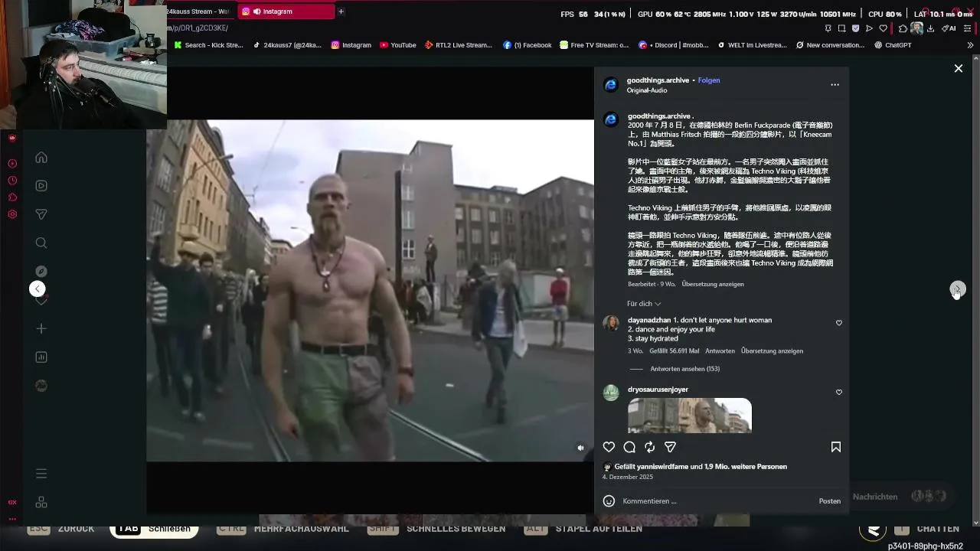
Task: Open browser extensions toolbar icon
Action: click(903, 28)
